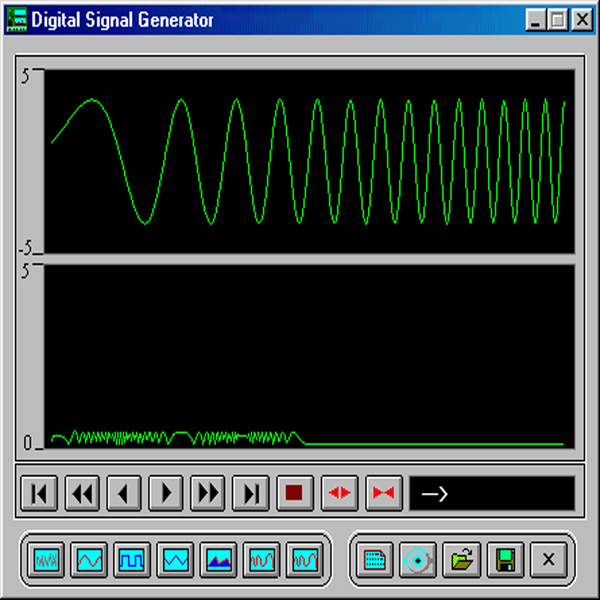600x600 pixels.
Task: Select the noise waveform icon
Action: pos(46,560)
